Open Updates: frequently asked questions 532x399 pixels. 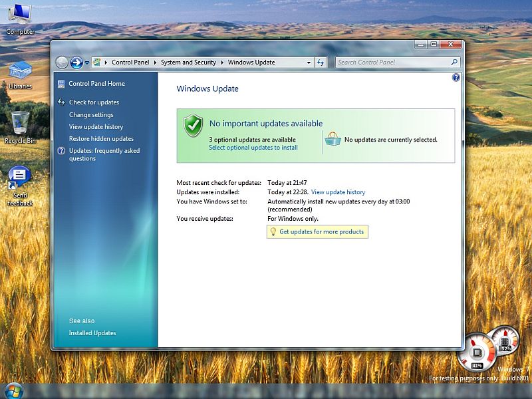104,154
